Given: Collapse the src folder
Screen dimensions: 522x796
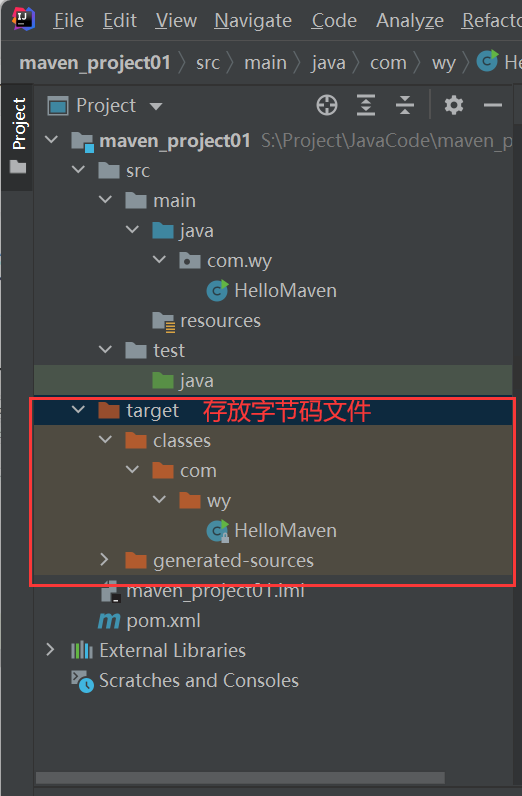Looking at the screenshot, I should pos(79,170).
